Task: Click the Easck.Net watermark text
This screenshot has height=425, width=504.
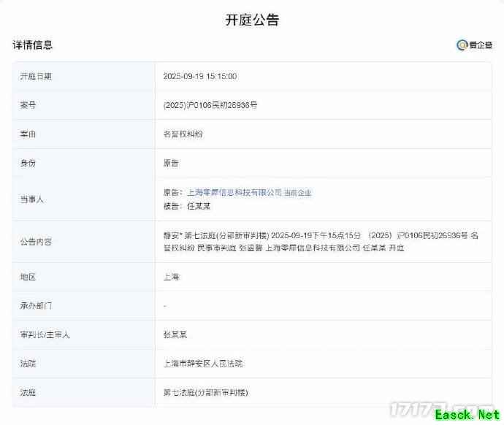Action: click(467, 416)
